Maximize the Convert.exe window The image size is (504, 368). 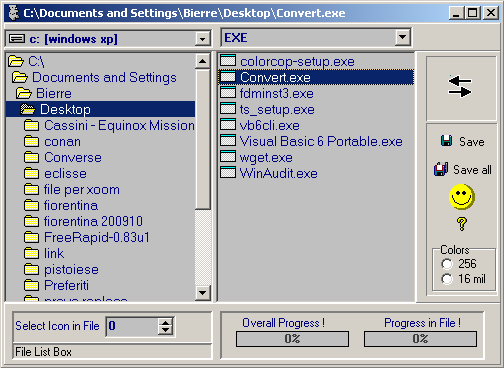(473, 13)
